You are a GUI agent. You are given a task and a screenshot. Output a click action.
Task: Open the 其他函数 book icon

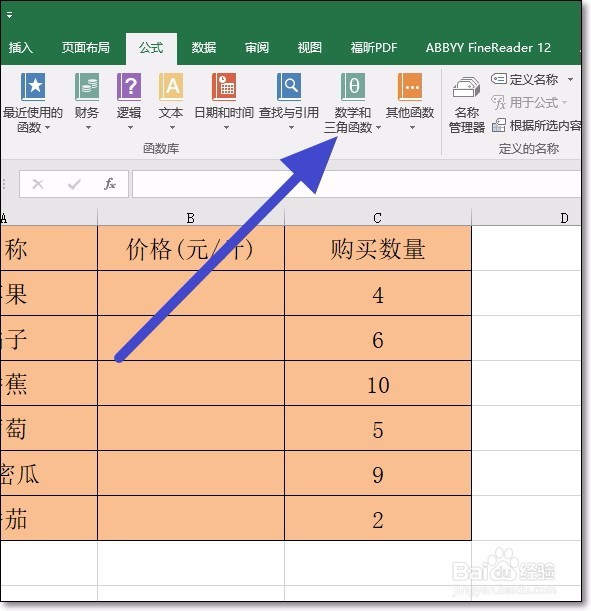pyautogui.click(x=410, y=87)
